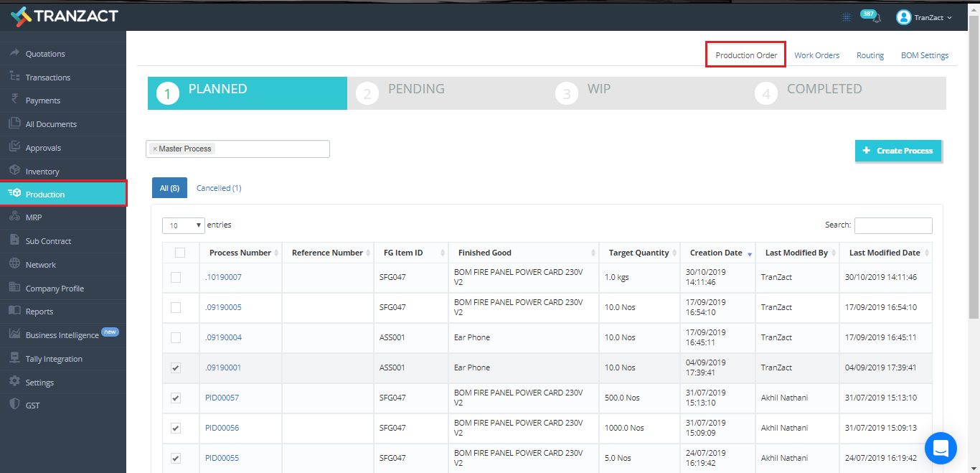Viewport: 980px width, 473px height.
Task: Click the Quotations arrow icon in sidebar
Action: (14, 53)
